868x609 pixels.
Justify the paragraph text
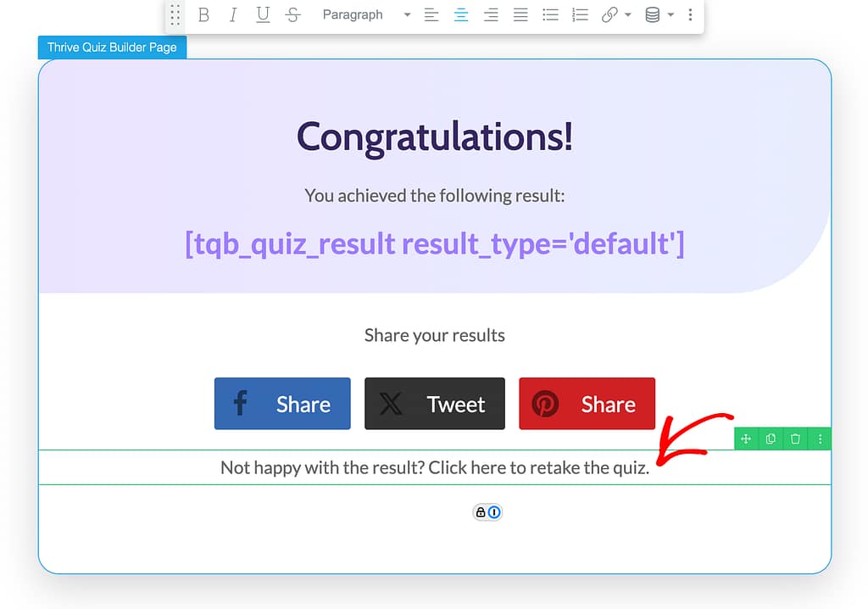pyautogui.click(x=520, y=15)
